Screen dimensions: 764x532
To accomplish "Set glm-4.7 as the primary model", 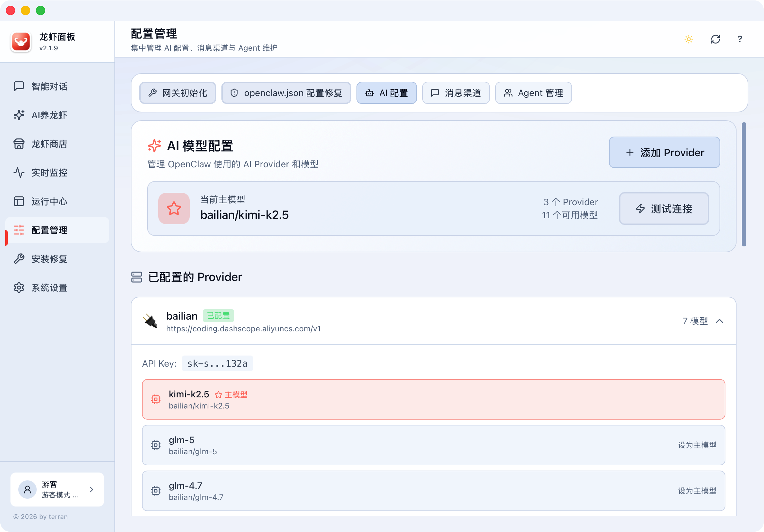I will pyautogui.click(x=697, y=491).
